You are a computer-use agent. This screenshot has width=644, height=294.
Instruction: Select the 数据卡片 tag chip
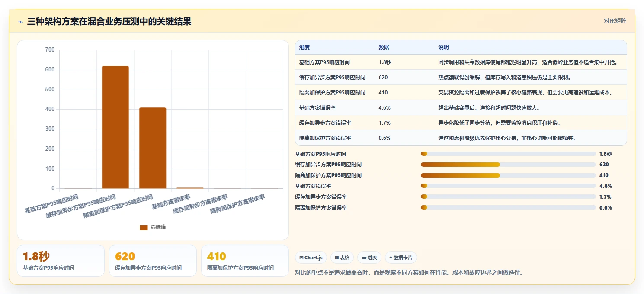[x=401, y=258]
